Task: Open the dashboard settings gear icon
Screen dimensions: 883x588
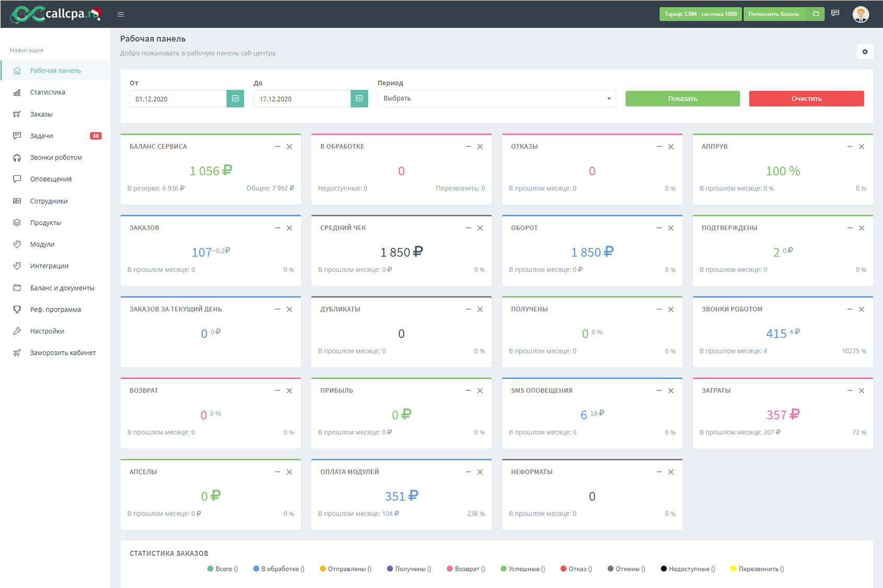Action: coord(865,52)
